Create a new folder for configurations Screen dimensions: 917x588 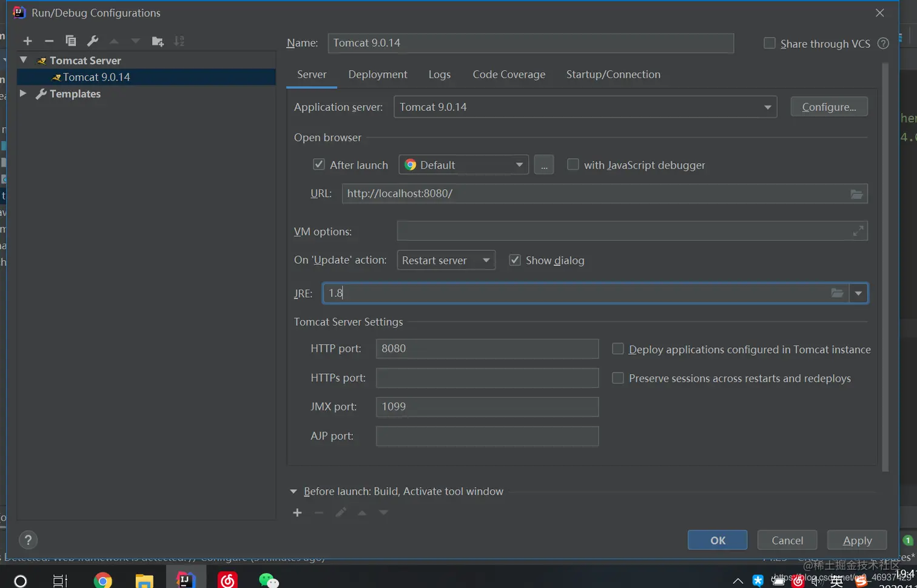158,41
